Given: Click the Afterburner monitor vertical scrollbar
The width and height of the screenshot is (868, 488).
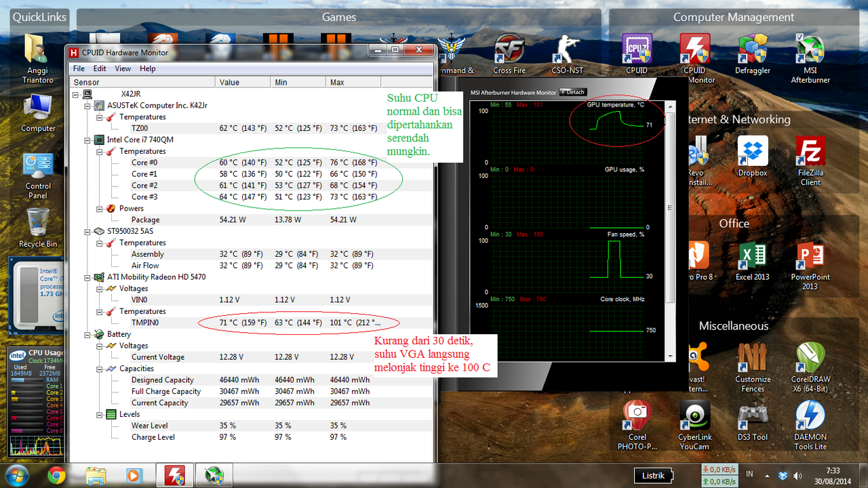Looking at the screenshot, I should [671, 231].
